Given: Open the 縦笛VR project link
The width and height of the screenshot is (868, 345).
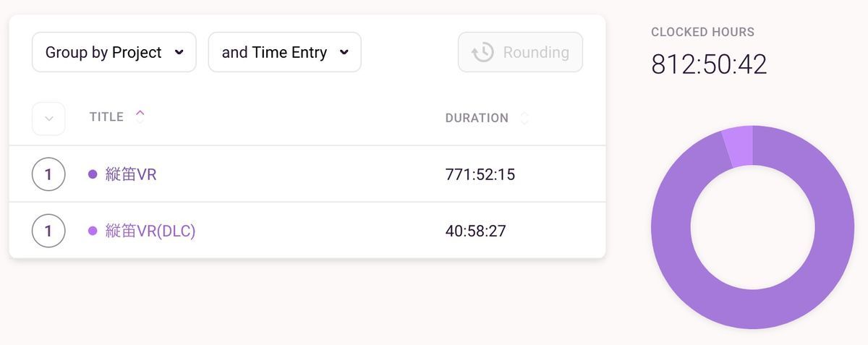Looking at the screenshot, I should coord(131,174).
